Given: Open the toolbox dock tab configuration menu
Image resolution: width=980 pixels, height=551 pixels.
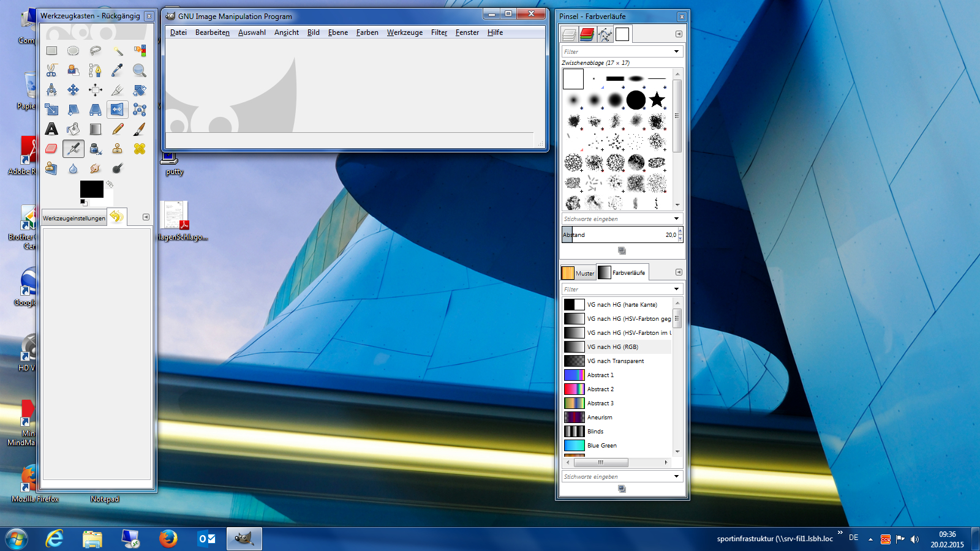Looking at the screenshot, I should click(146, 217).
